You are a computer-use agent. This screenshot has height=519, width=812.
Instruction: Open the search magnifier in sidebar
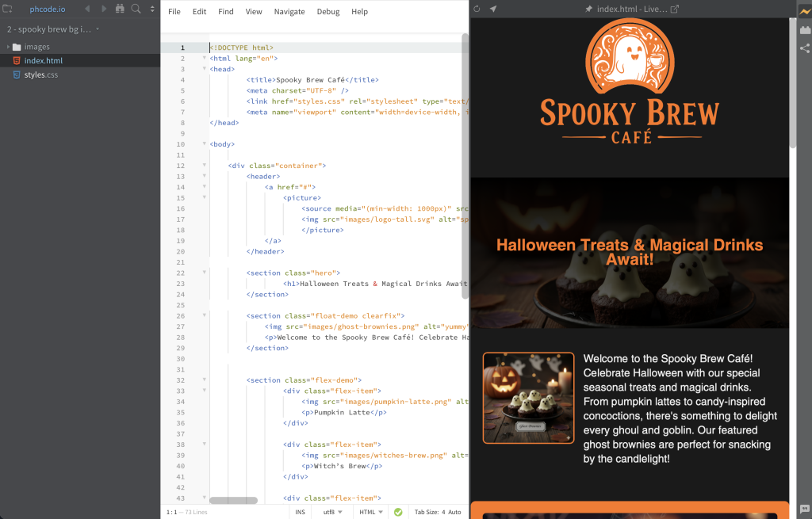coord(136,10)
